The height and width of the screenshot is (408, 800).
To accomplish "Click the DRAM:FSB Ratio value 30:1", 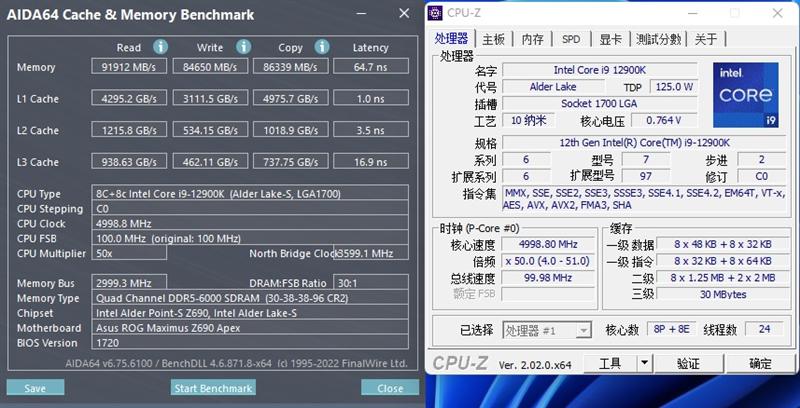I will [x=371, y=282].
